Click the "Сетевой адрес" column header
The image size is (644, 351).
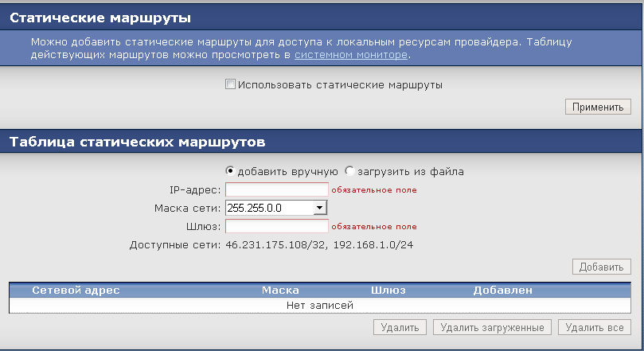(76, 291)
